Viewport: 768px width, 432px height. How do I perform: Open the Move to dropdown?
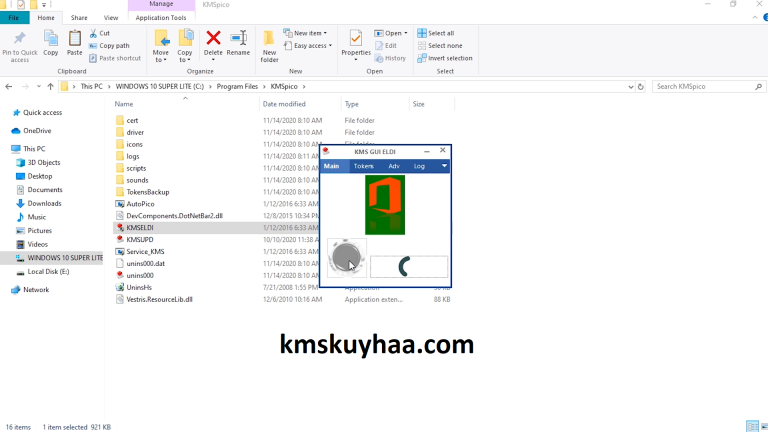160,56
